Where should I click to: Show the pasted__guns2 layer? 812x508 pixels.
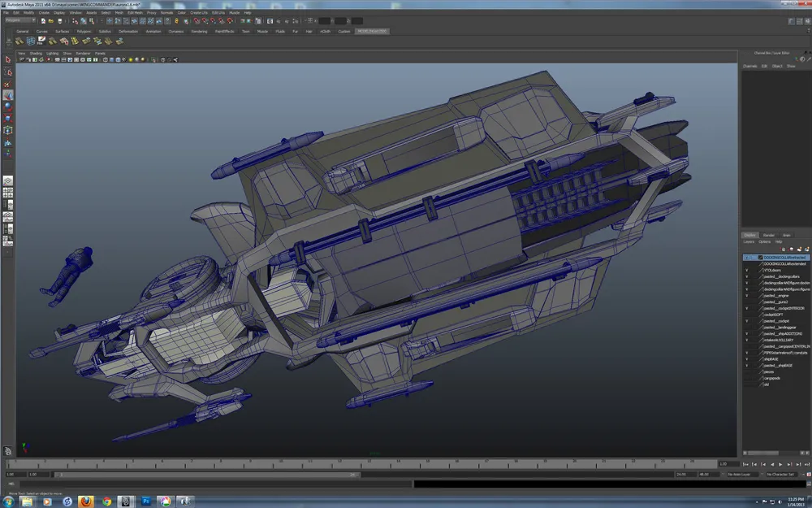point(747,302)
